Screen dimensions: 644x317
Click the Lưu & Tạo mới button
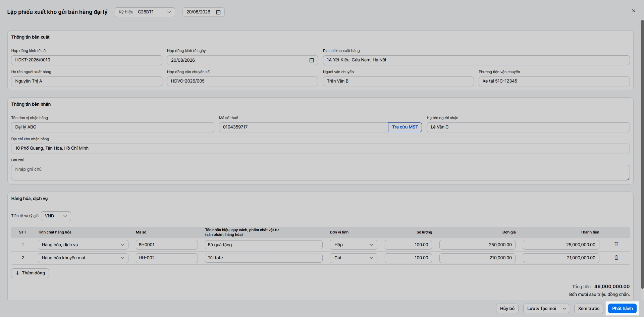point(541,309)
